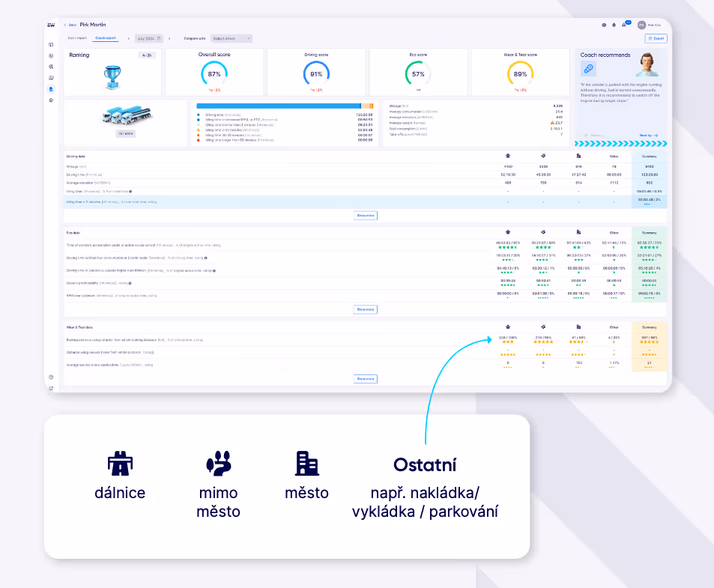Click the blue trophy in Ranking card
The height and width of the screenshot is (588, 714).
point(112,77)
